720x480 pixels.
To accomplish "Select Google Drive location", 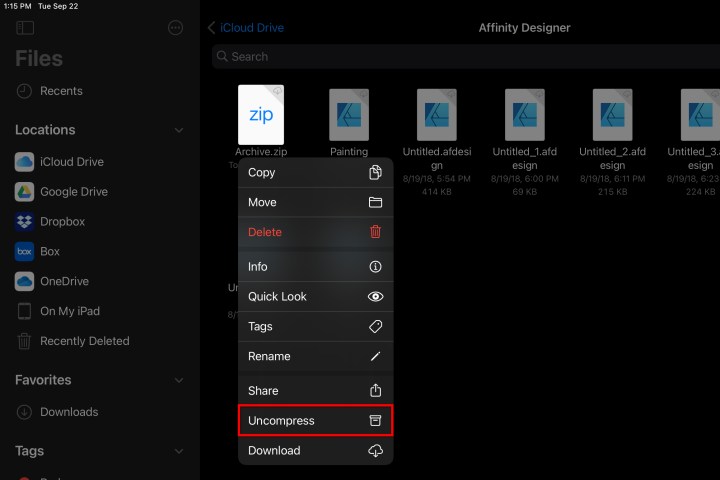I will pos(62,192).
